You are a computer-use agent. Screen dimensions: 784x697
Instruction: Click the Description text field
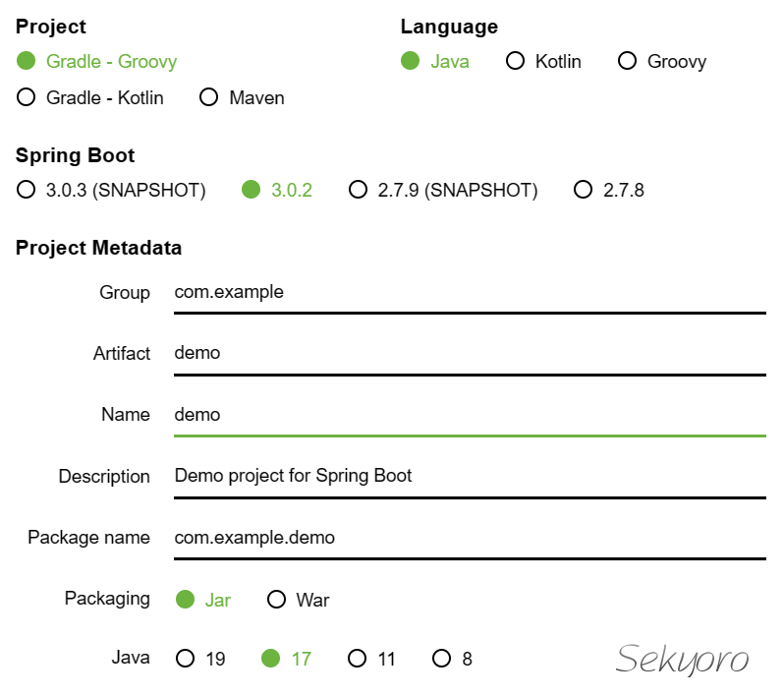pyautogui.click(x=470, y=476)
